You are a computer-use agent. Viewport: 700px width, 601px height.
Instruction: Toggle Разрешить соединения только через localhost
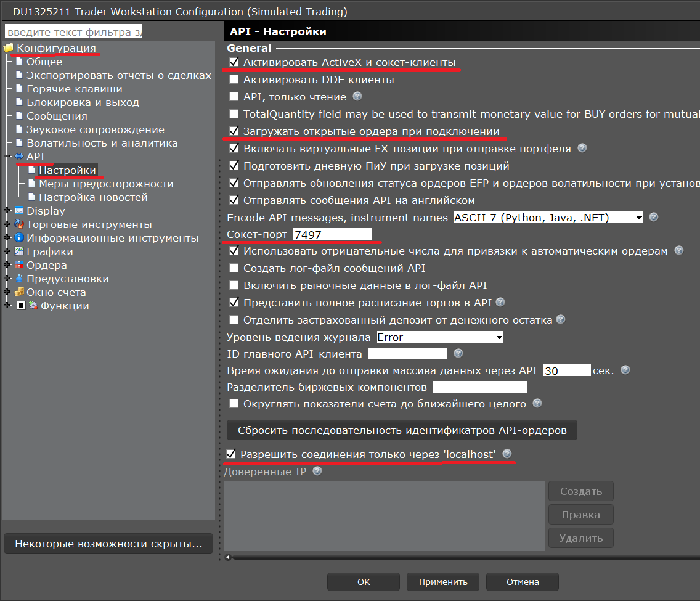pyautogui.click(x=231, y=454)
